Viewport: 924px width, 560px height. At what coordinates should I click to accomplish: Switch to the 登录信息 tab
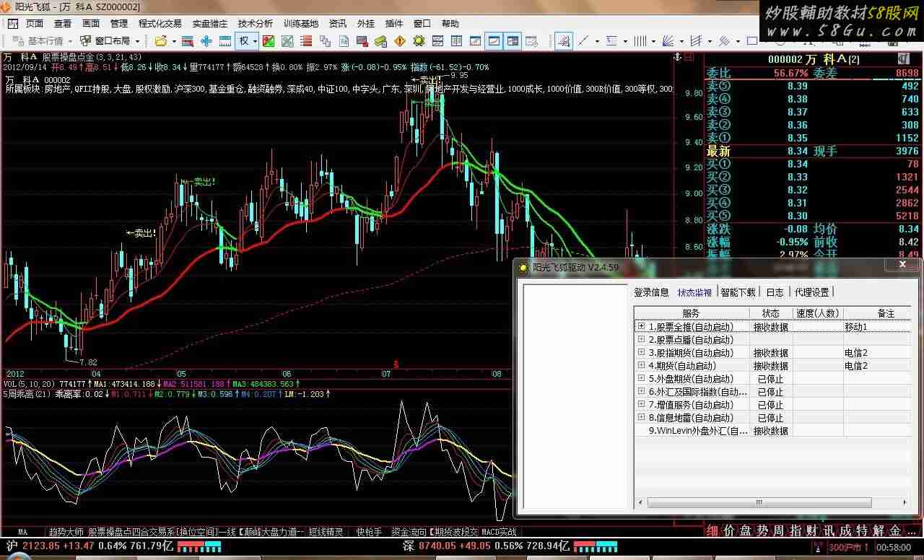(651, 292)
